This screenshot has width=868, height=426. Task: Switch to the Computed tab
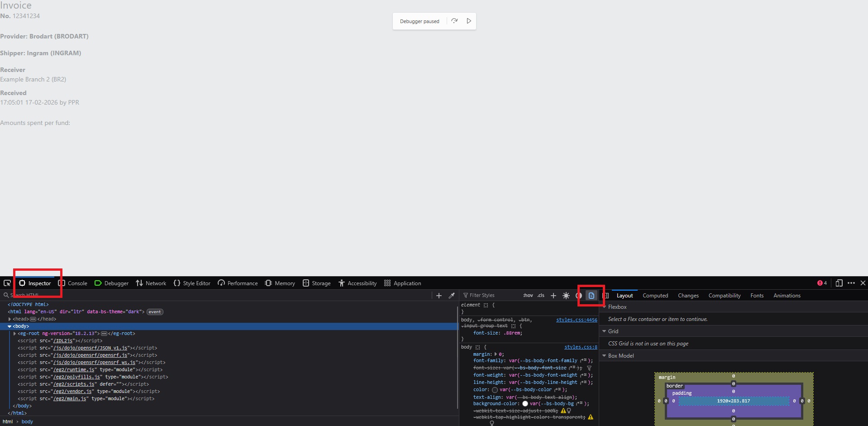click(655, 296)
